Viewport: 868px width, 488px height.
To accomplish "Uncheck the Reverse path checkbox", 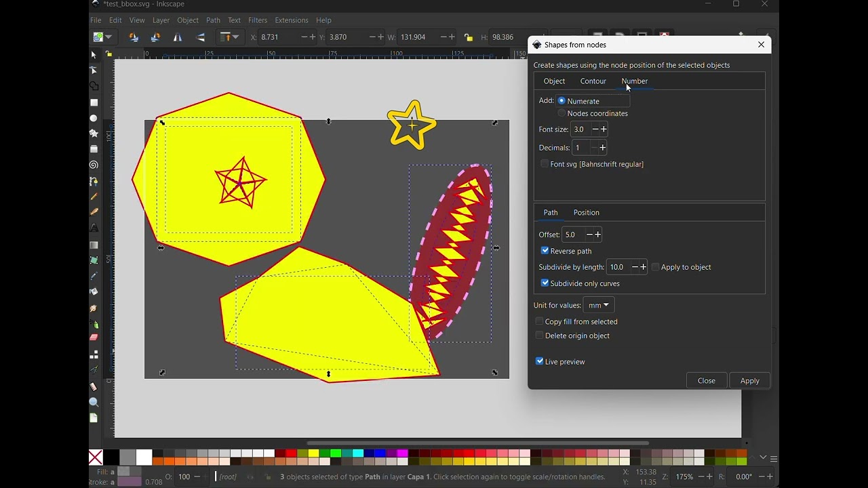I will (545, 251).
